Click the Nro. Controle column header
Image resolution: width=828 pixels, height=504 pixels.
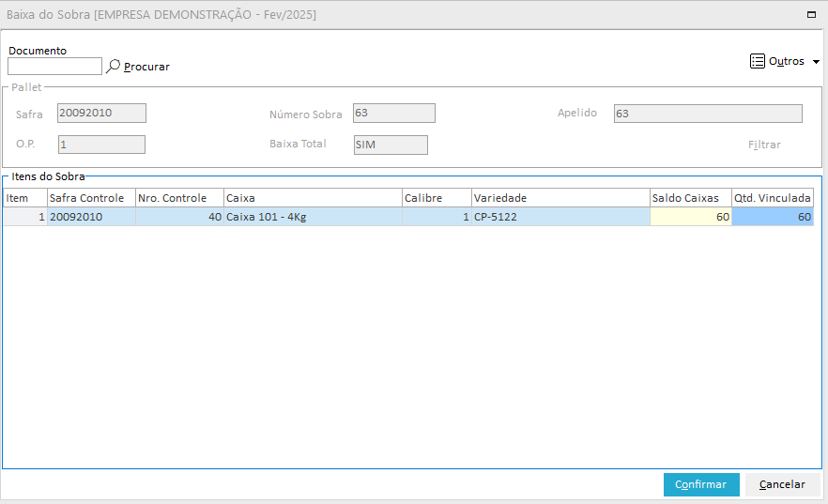pyautogui.click(x=179, y=198)
